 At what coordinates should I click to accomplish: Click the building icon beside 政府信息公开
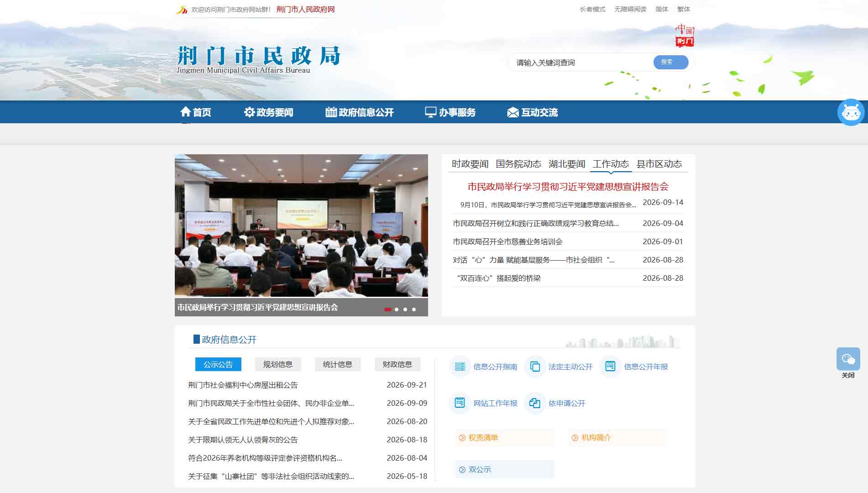[x=331, y=112]
